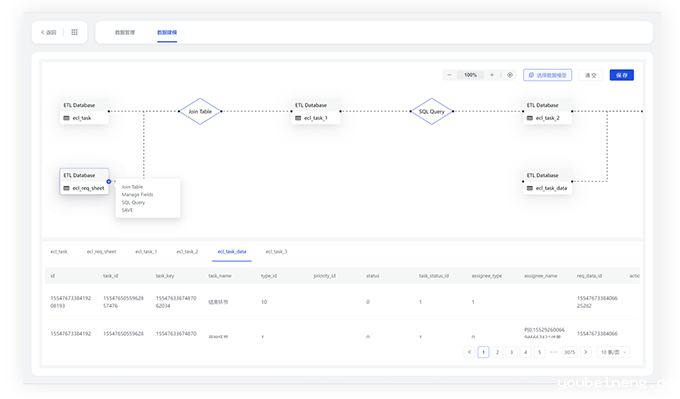
Task: Jump to last page 3075
Action: pyautogui.click(x=569, y=352)
